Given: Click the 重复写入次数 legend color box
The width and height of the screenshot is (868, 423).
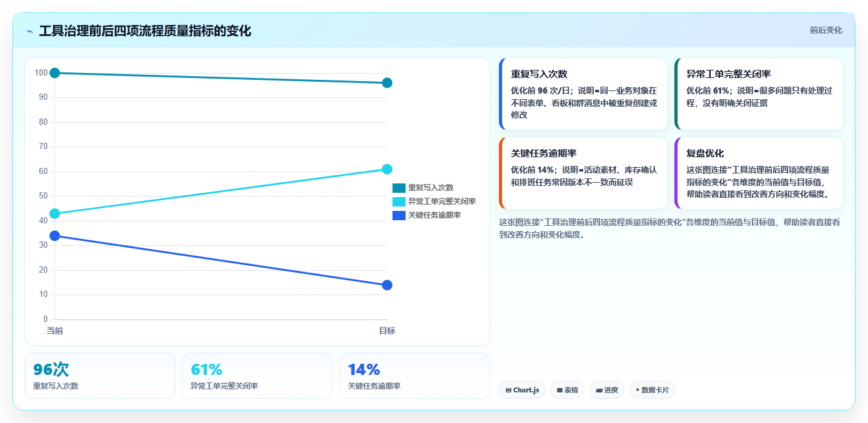Looking at the screenshot, I should (399, 188).
